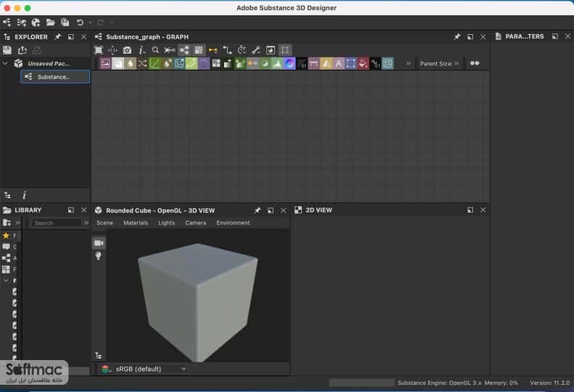Viewport: 574px width, 392px height.
Task: Add a Curve node from green icon
Action: click(x=155, y=63)
